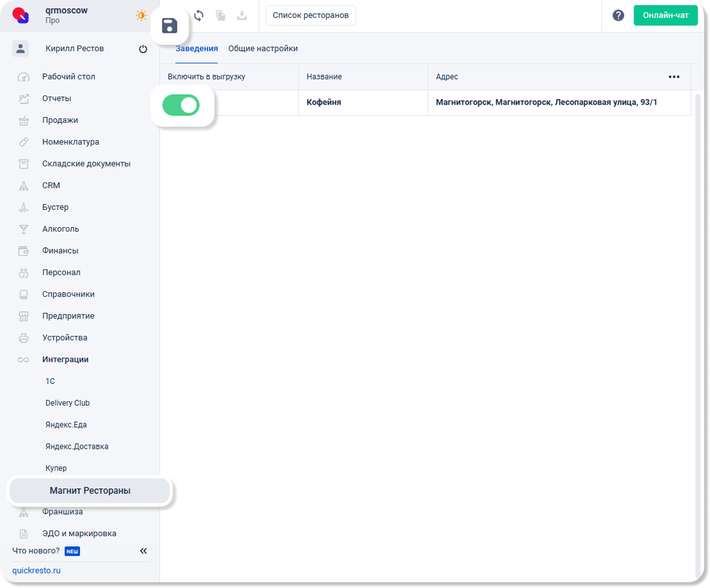
Task: Follow the quickresto.ru link
Action: (x=36, y=570)
